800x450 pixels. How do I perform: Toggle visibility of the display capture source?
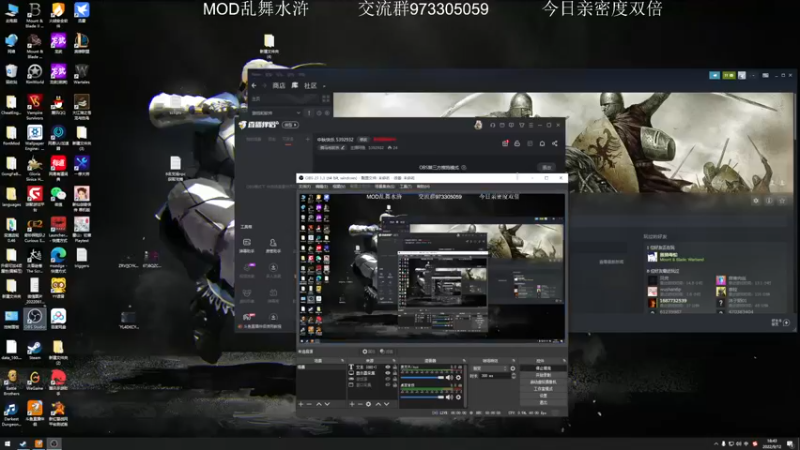point(388,373)
